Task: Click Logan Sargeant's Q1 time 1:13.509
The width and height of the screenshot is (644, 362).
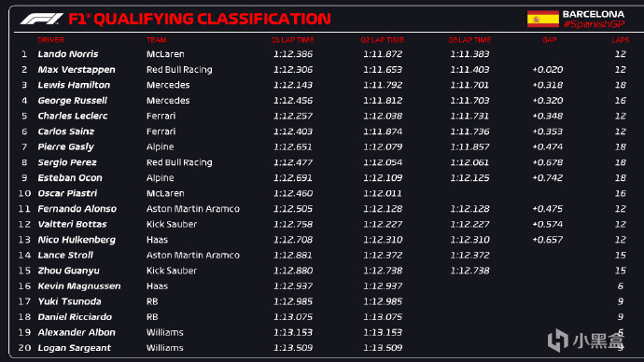Action: point(293,348)
